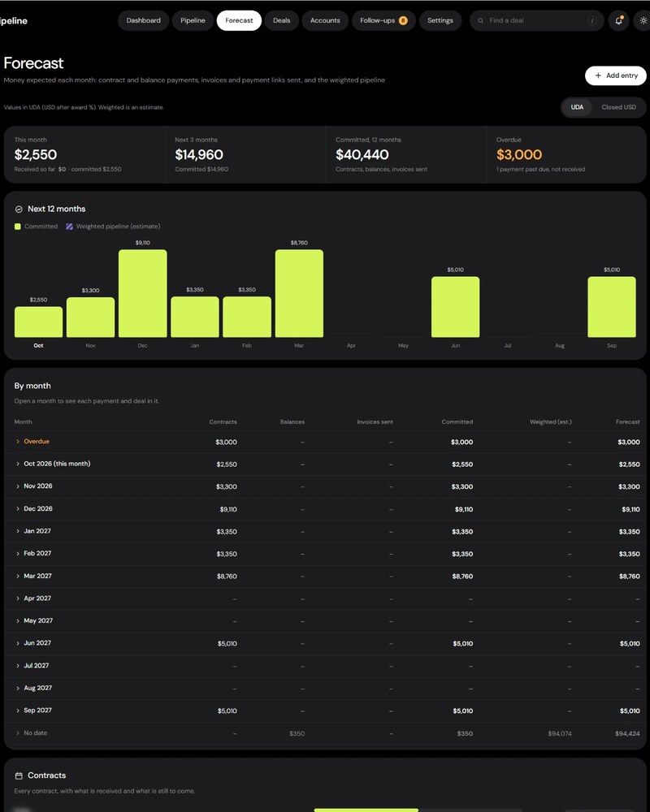This screenshot has height=812, width=650.
Task: Click the Weighted pipeline legend swatch
Action: click(69, 227)
